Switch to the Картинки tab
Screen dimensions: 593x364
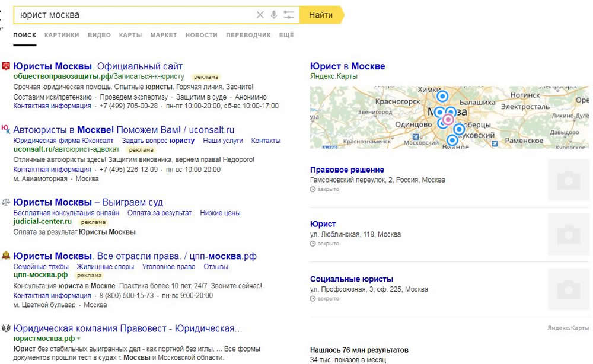[62, 35]
